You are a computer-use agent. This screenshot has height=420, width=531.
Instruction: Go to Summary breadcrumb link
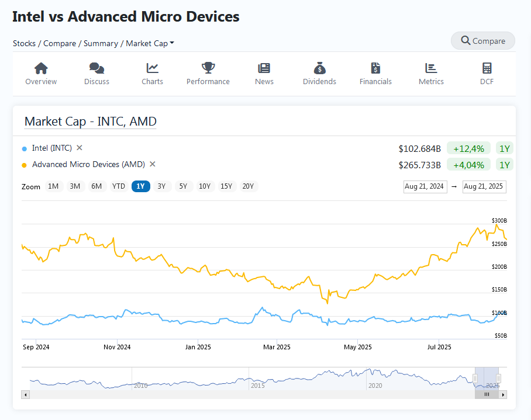click(x=101, y=43)
